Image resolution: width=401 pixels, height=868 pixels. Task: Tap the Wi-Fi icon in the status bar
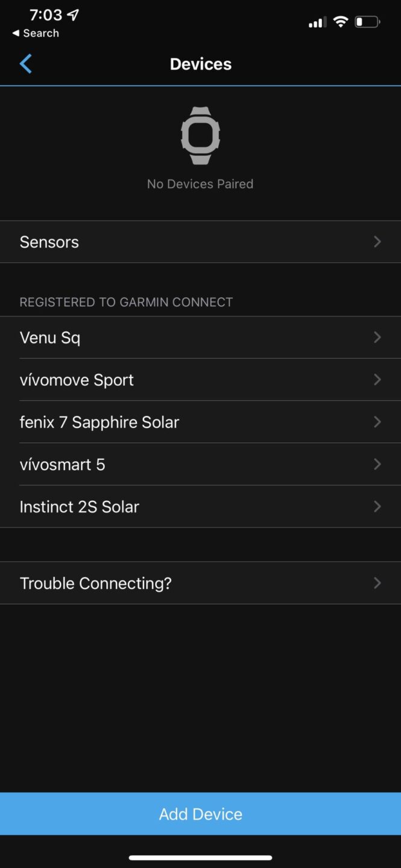coord(340,22)
